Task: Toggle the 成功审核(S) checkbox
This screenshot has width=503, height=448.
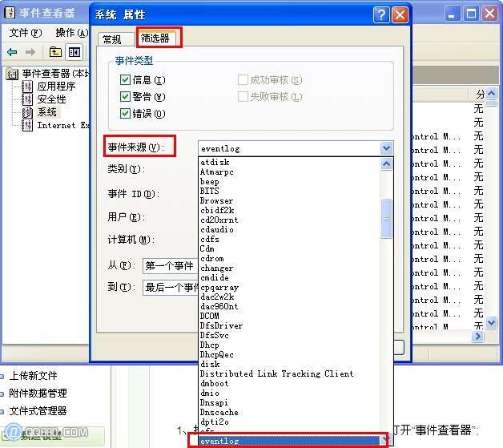Action: pyautogui.click(x=243, y=79)
